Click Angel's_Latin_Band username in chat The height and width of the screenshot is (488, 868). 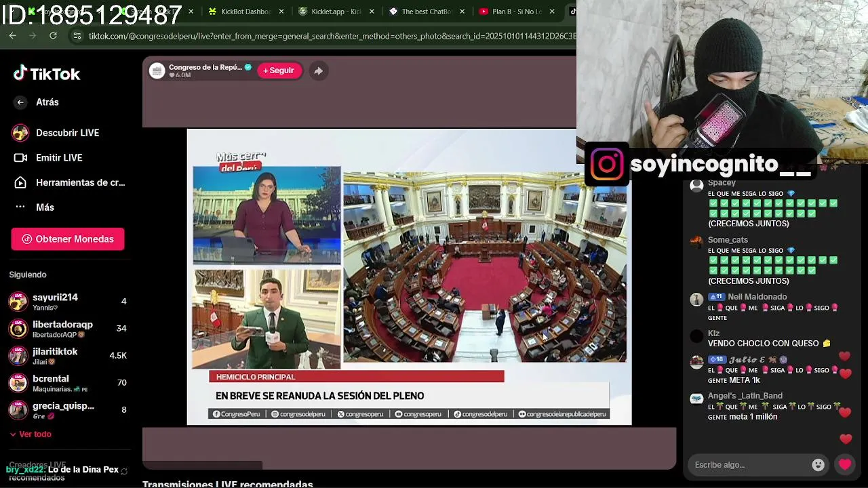coord(745,396)
